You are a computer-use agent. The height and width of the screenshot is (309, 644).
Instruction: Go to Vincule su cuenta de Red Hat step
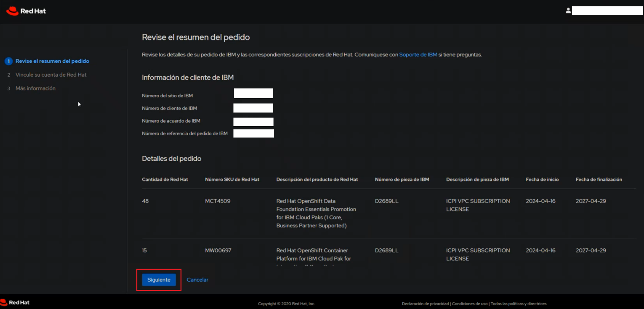point(51,75)
